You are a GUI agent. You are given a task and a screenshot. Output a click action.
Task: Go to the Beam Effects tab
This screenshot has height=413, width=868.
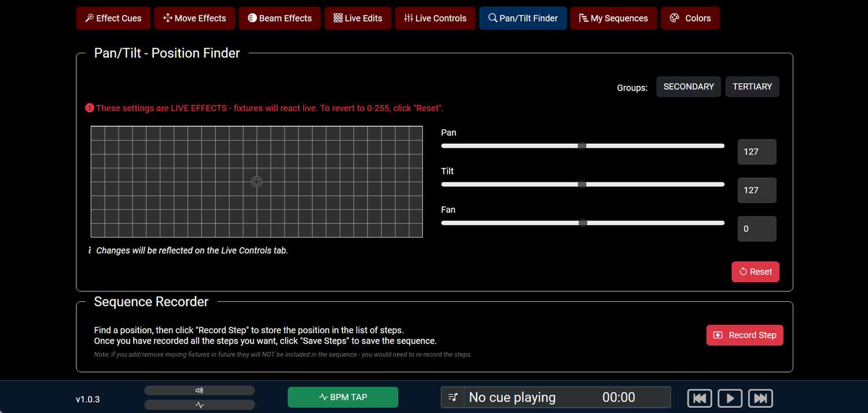tap(279, 19)
